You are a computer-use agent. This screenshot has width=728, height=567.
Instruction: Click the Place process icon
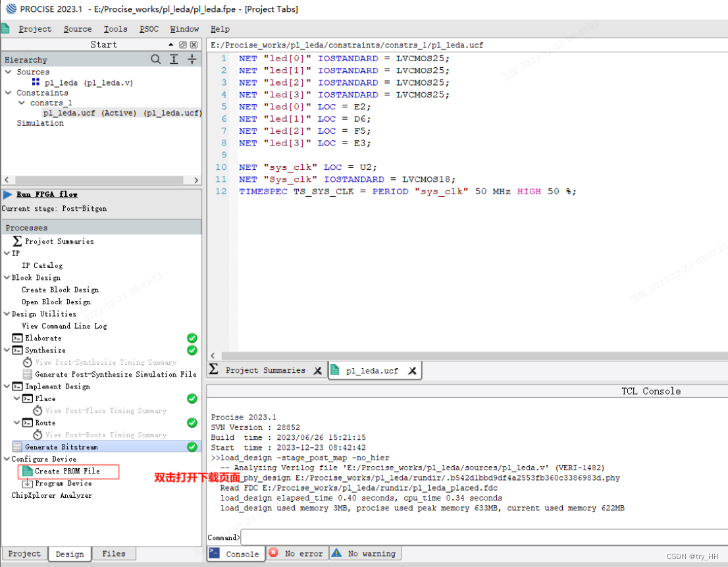pos(28,398)
